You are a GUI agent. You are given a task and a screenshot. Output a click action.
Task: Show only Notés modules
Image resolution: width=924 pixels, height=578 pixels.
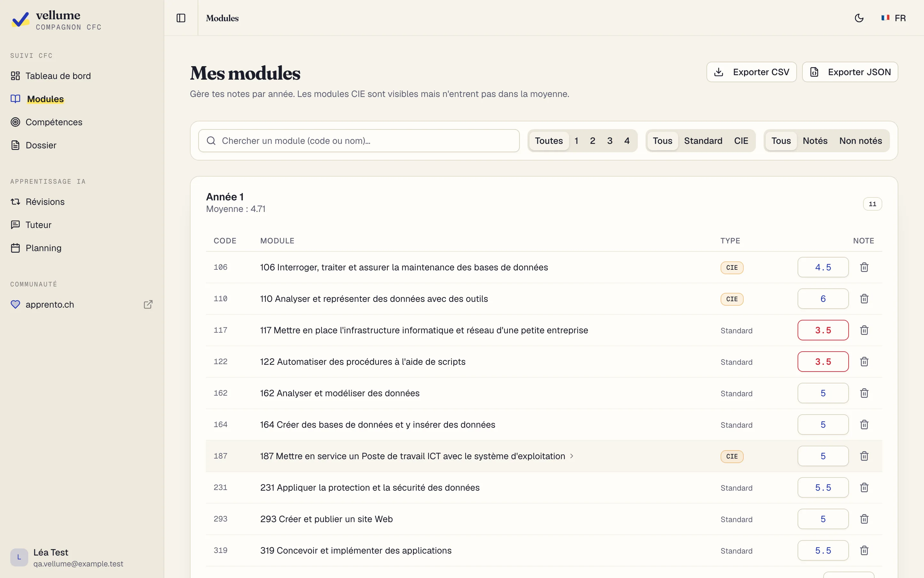(x=815, y=141)
